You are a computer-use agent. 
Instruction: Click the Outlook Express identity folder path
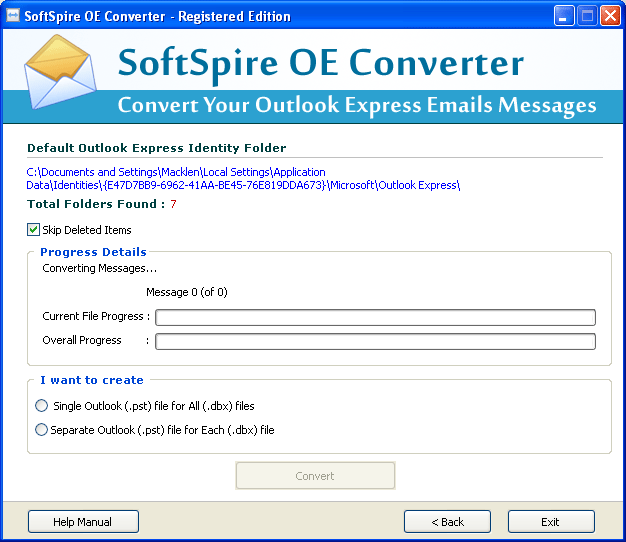[x=243, y=178]
